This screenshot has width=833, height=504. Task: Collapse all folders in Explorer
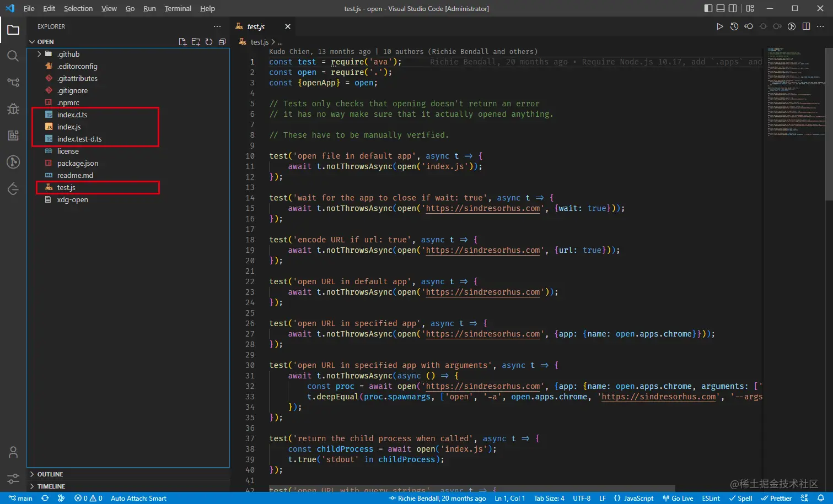tap(222, 42)
